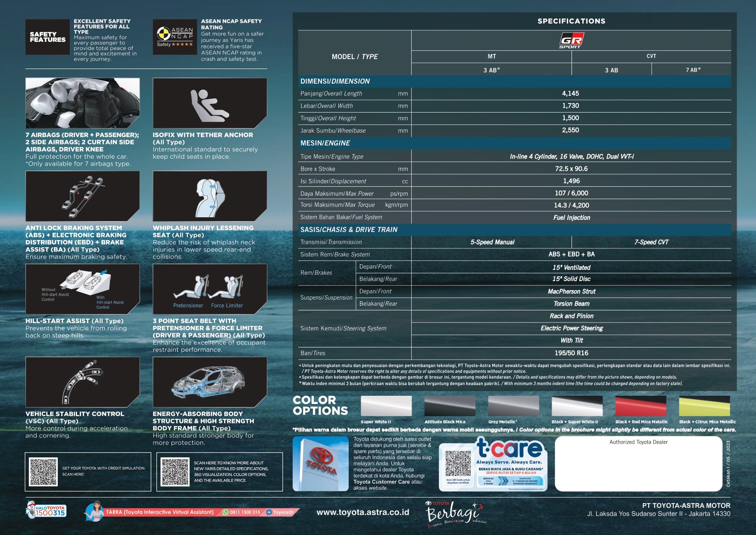
Task: Click the displacement value 1,496
Action: pos(572,181)
